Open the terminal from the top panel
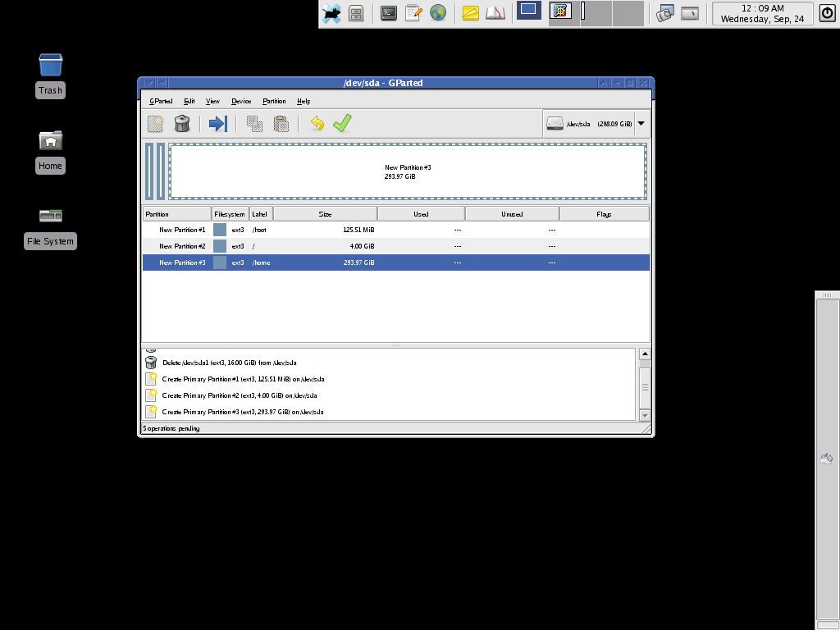 point(388,13)
